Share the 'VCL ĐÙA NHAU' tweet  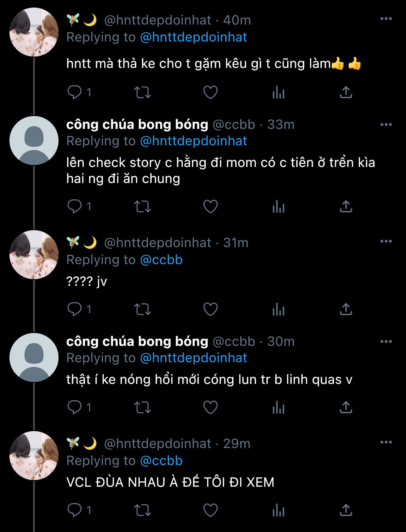(346, 510)
